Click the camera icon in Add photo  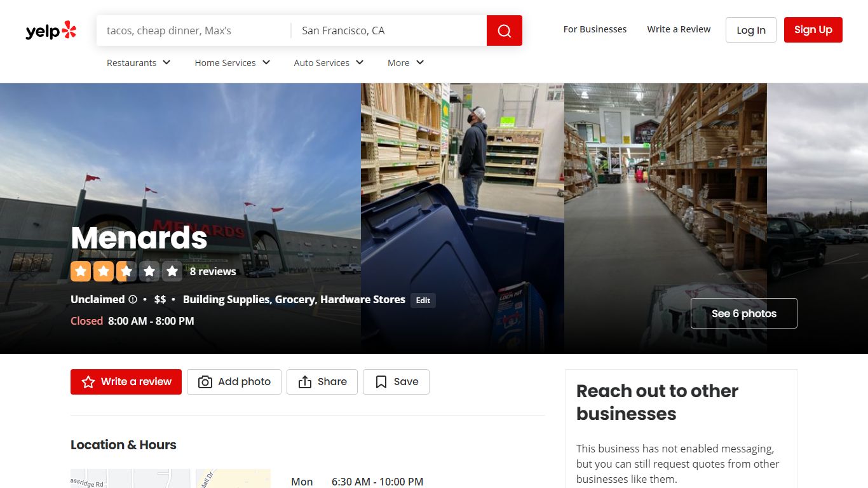tap(205, 382)
